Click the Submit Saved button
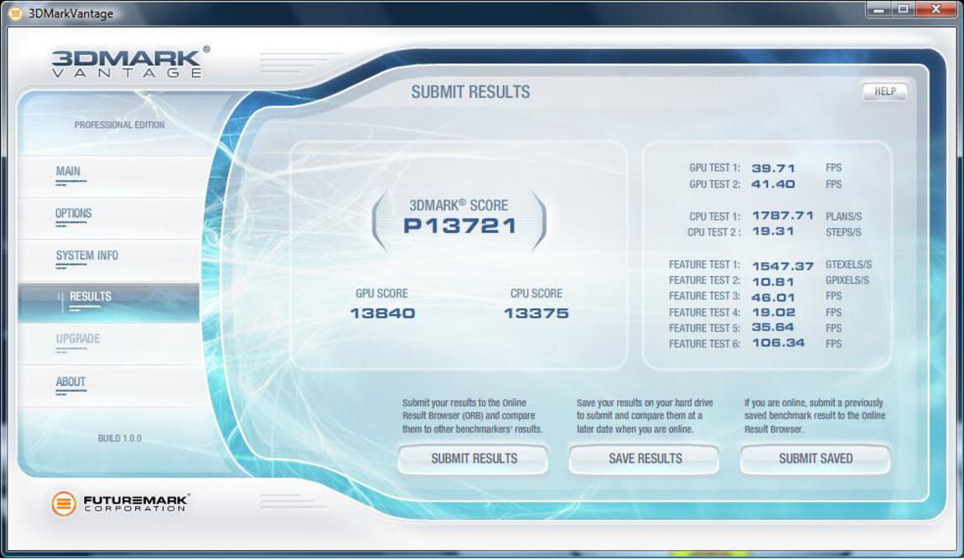Viewport: 964px width, 560px height. tap(815, 459)
